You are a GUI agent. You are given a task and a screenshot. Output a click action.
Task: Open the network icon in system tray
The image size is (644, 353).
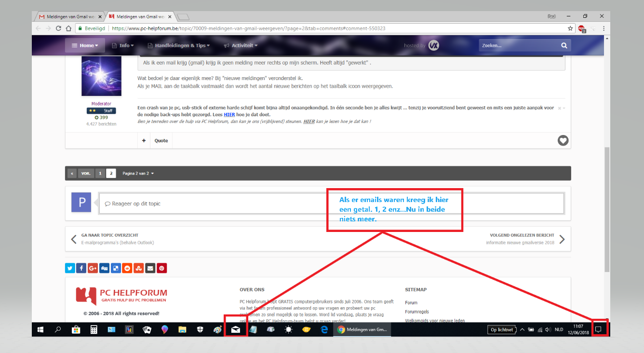click(x=540, y=330)
